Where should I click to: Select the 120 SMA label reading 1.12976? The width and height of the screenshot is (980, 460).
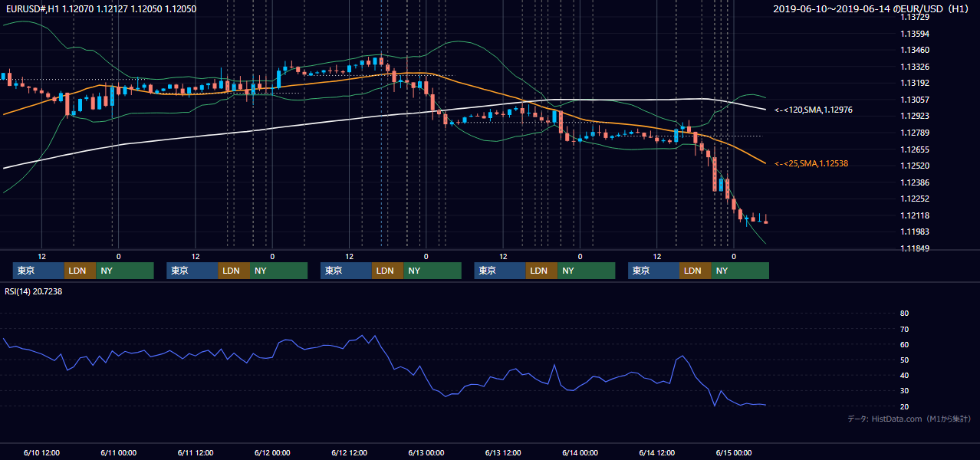coord(814,110)
